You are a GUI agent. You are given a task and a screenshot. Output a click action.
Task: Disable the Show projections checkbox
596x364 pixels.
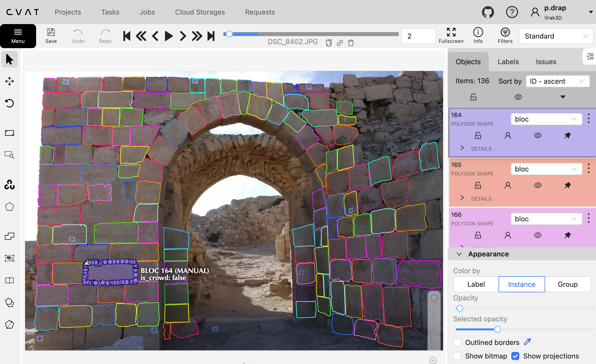(x=515, y=356)
